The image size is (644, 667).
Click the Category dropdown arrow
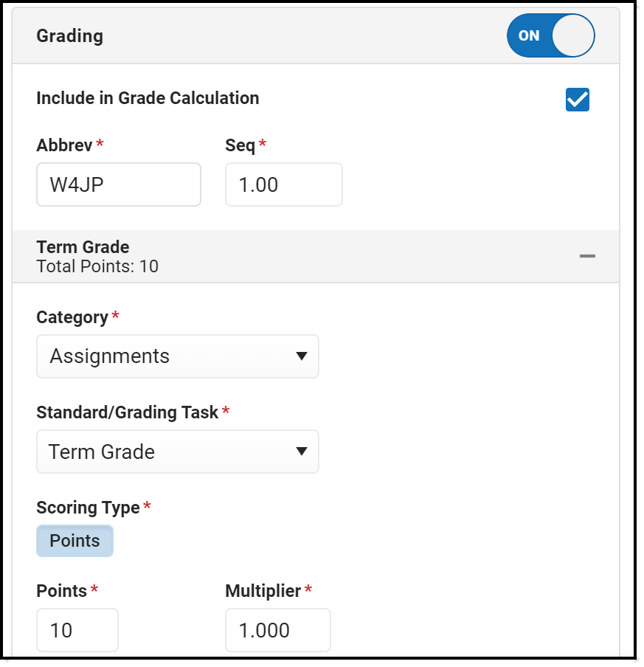[x=302, y=356]
